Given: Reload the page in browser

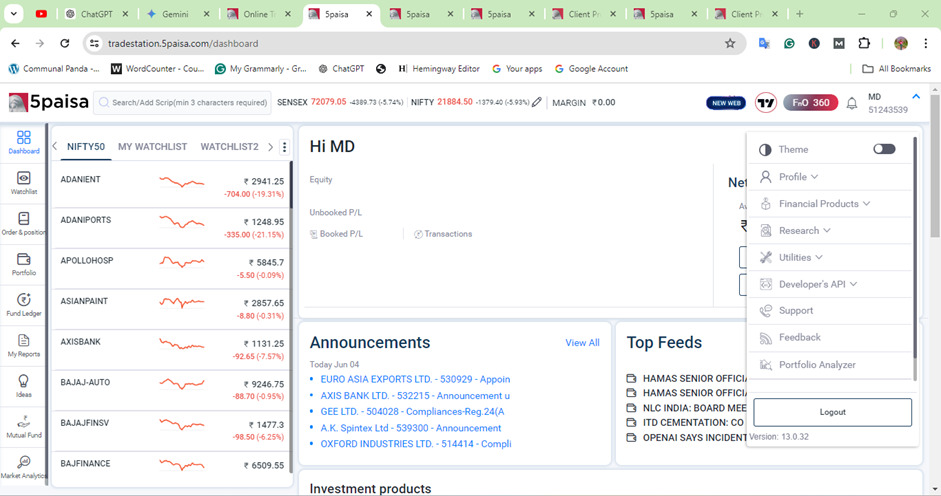Looking at the screenshot, I should (65, 43).
